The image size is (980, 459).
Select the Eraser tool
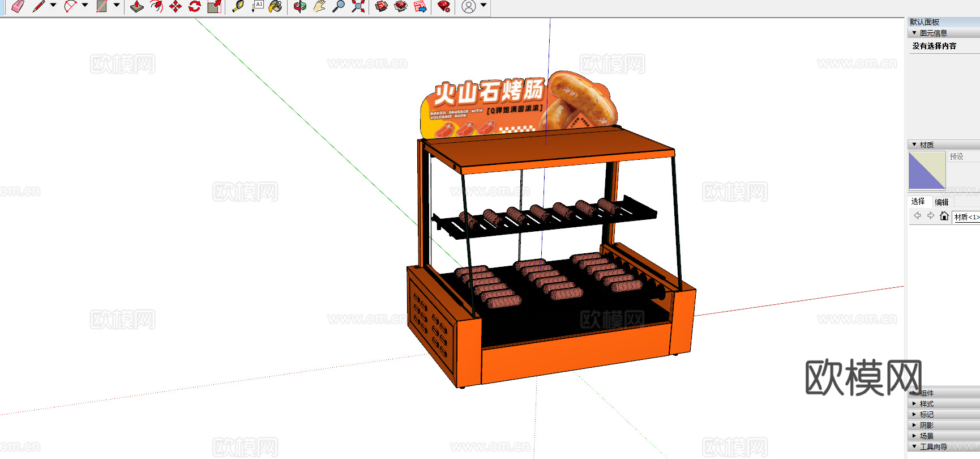18,6
